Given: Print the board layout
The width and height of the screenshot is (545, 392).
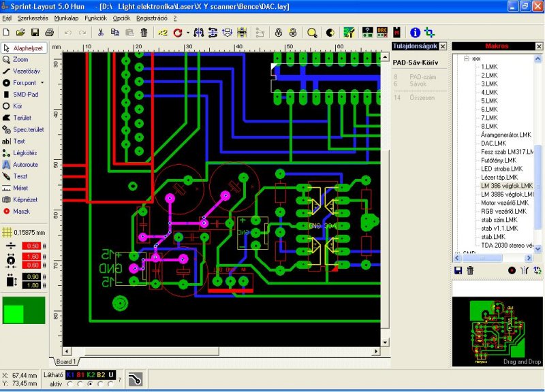Looking at the screenshot, I should [50, 33].
